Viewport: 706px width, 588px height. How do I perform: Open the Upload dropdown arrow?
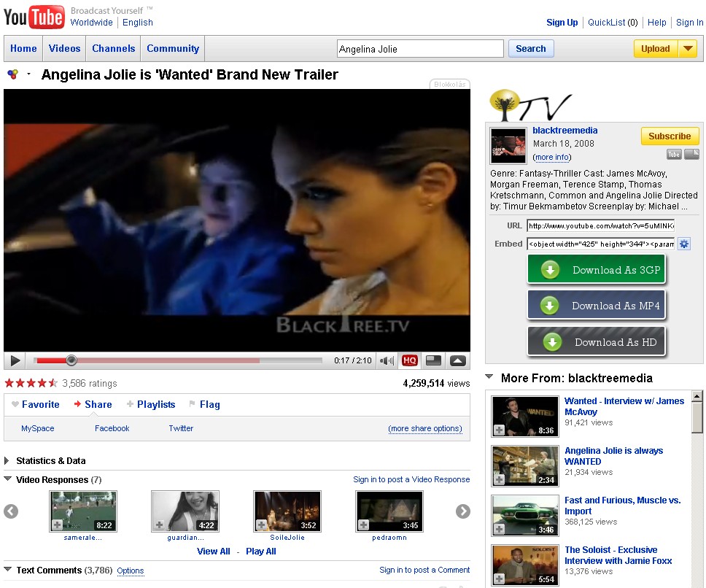[x=688, y=49]
